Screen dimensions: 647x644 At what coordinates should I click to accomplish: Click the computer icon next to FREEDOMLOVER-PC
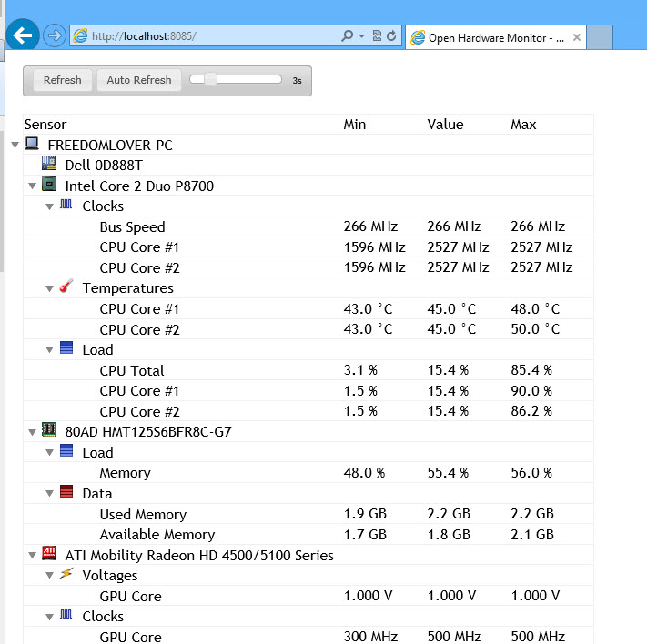pos(32,144)
